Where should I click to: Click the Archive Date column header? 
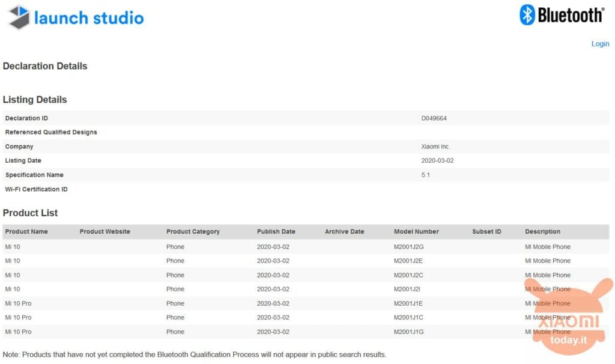point(344,231)
